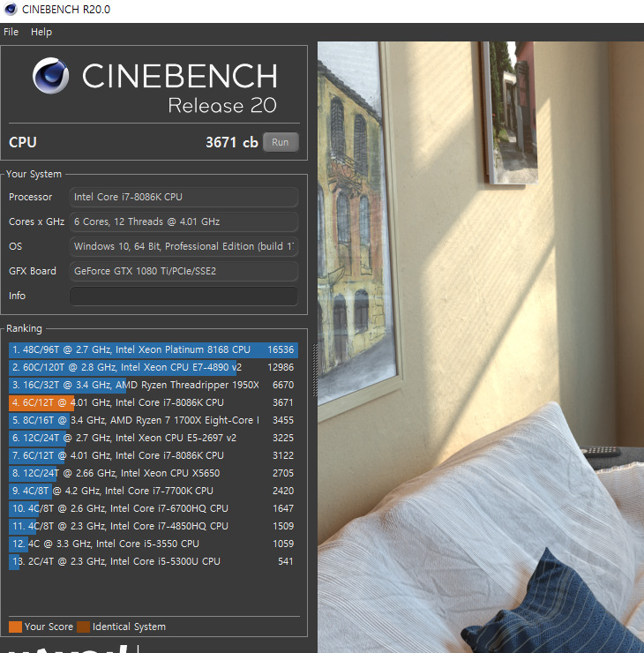Click the Cinebench sphere logo
The width and height of the screenshot is (644, 653).
51,76
